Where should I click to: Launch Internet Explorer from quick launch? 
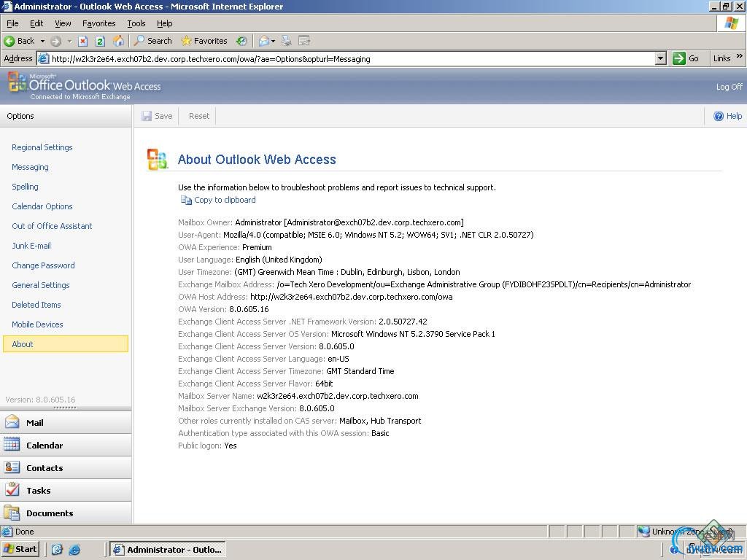click(x=75, y=550)
